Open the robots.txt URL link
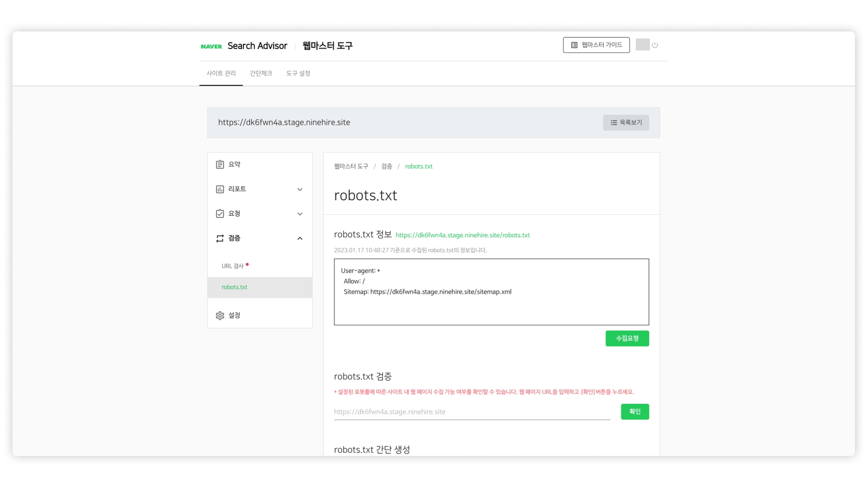868x488 pixels. [462, 235]
